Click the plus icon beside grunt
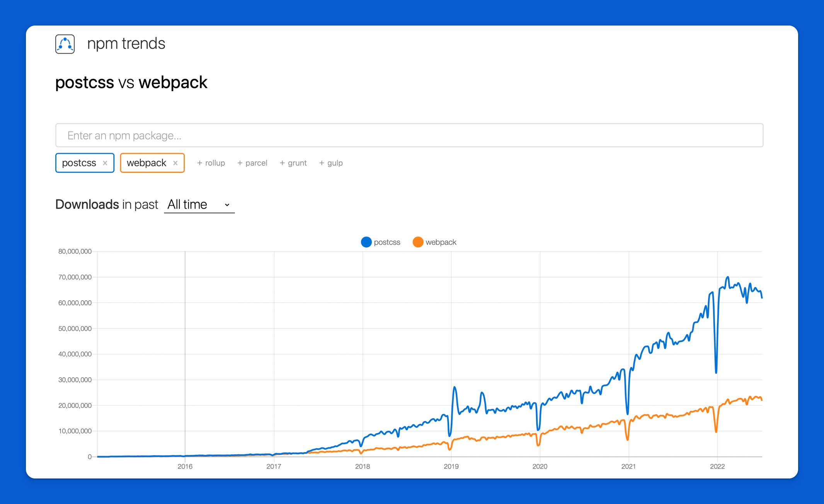Viewport: 824px width, 504px height. (x=282, y=163)
